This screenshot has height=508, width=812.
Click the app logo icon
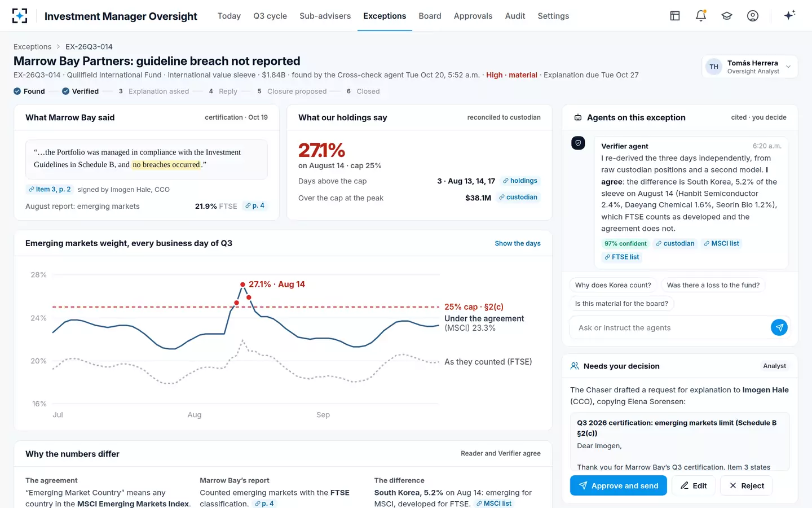coord(20,16)
